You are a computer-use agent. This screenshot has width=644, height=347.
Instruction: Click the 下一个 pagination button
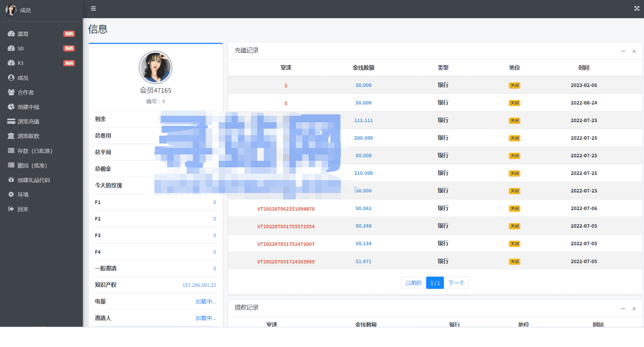pyautogui.click(x=456, y=283)
